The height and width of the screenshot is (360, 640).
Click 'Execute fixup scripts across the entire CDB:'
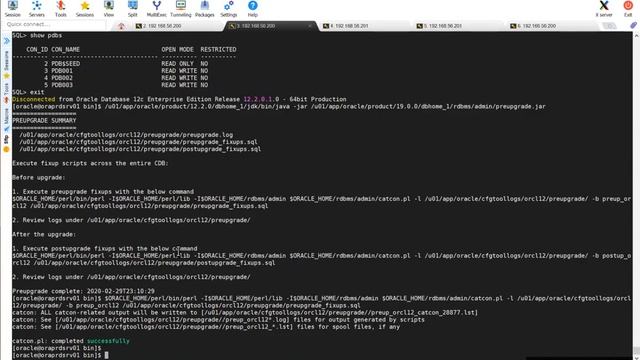[90, 163]
